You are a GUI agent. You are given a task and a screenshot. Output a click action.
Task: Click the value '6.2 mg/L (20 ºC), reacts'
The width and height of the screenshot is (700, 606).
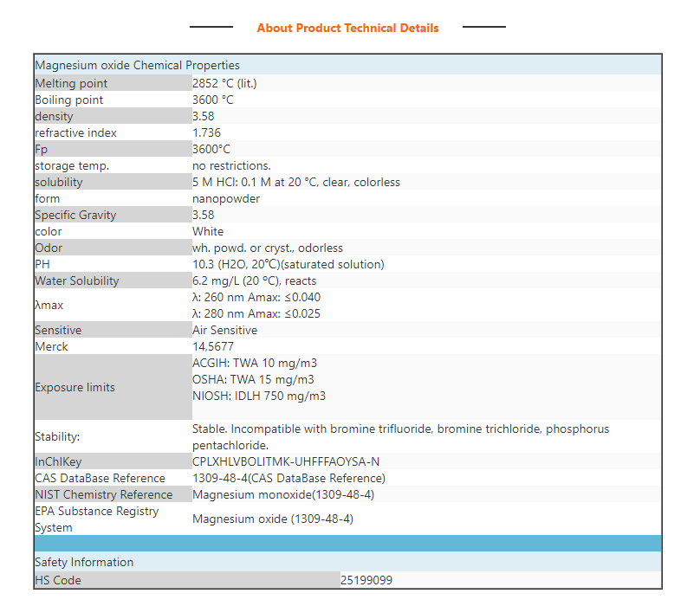[254, 281]
